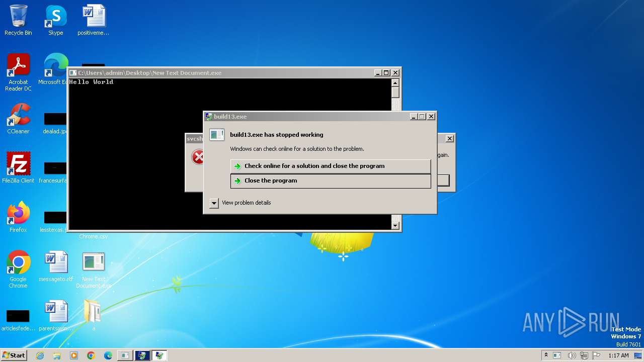Maximize the New Text Document.exe console window

pyautogui.click(x=386, y=73)
